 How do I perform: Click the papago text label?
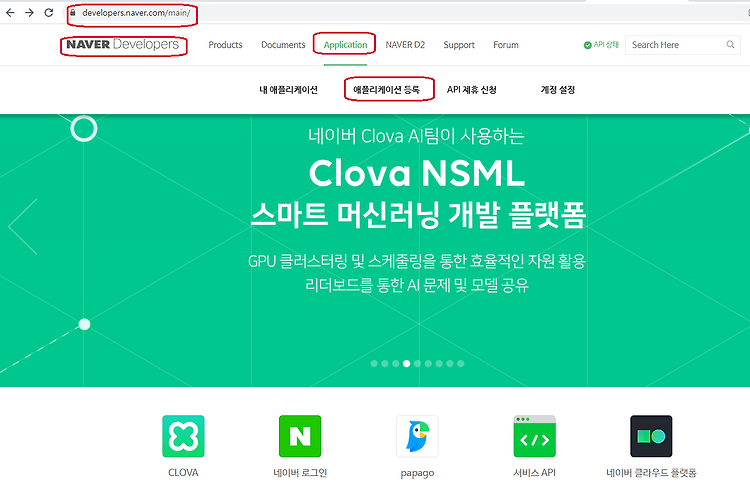[x=417, y=473]
